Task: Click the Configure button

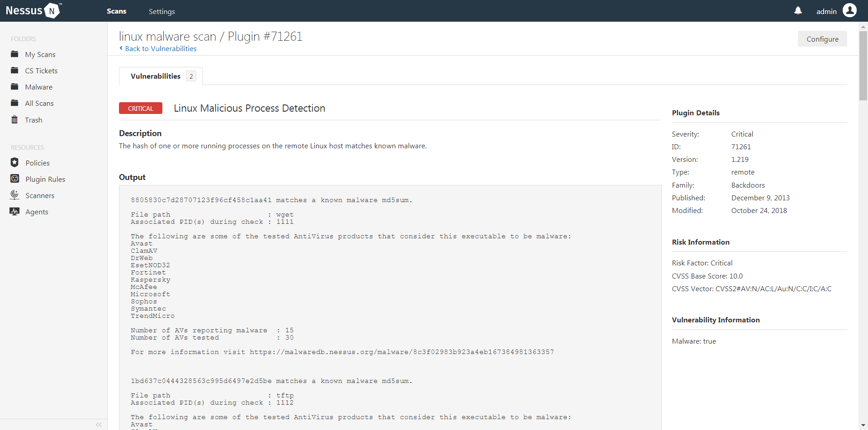Action: [x=822, y=39]
